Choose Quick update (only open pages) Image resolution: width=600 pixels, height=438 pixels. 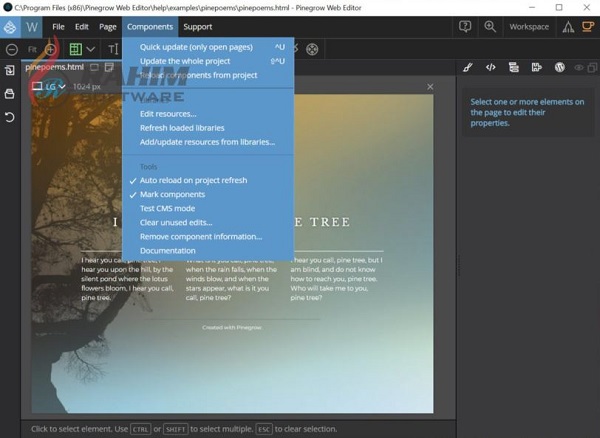point(208,47)
